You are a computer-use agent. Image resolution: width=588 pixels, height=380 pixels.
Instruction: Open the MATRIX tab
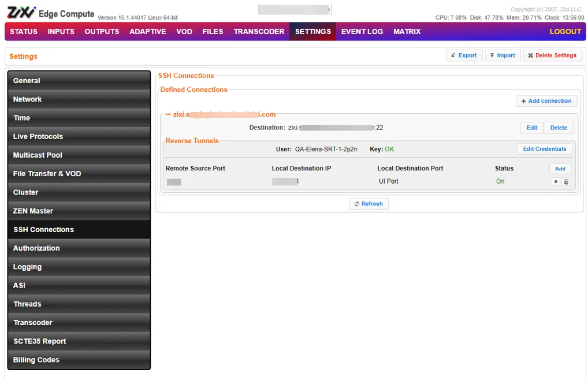[x=407, y=32]
